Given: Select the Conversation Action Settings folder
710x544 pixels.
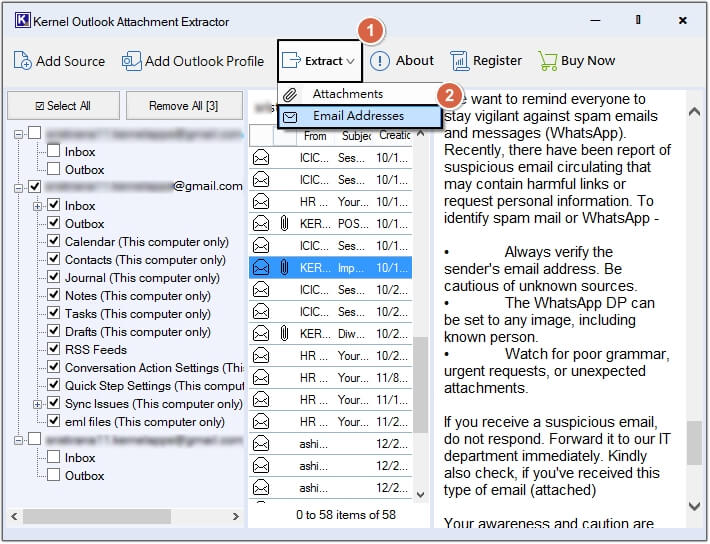Looking at the screenshot, I should (x=154, y=368).
